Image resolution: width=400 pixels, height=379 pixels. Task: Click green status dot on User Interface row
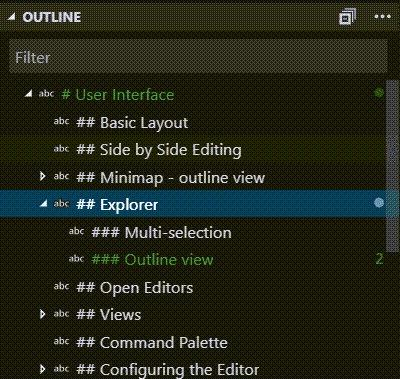click(379, 93)
